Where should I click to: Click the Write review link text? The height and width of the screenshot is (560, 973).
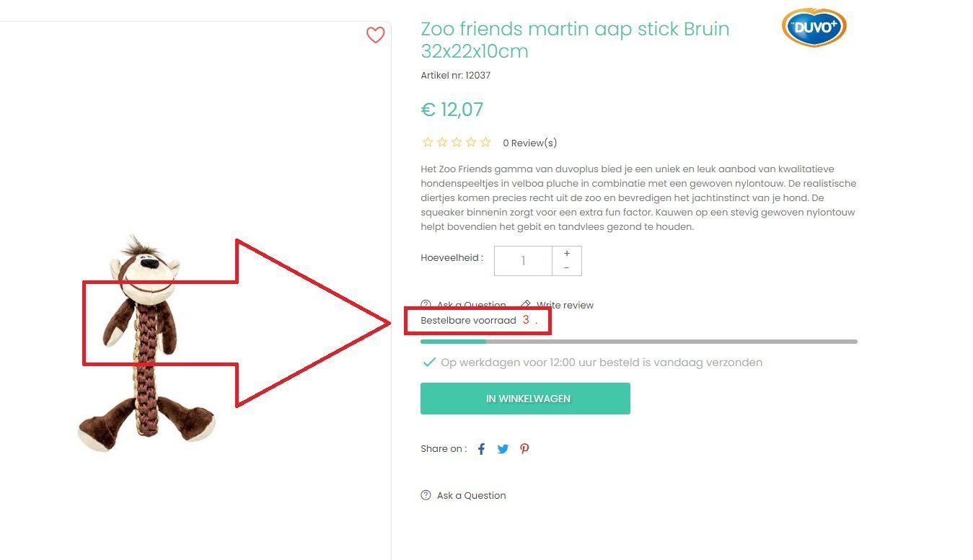point(565,306)
